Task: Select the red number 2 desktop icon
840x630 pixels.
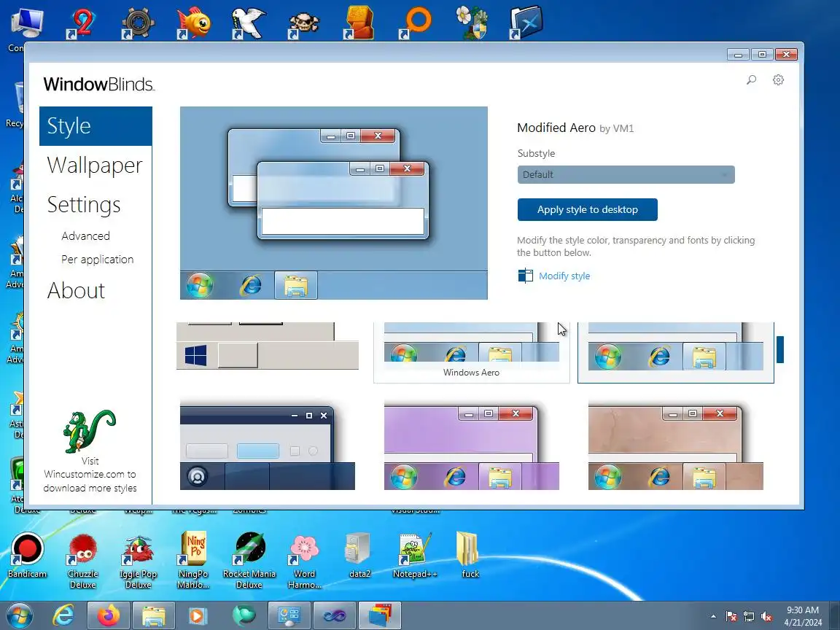Action: point(82,23)
